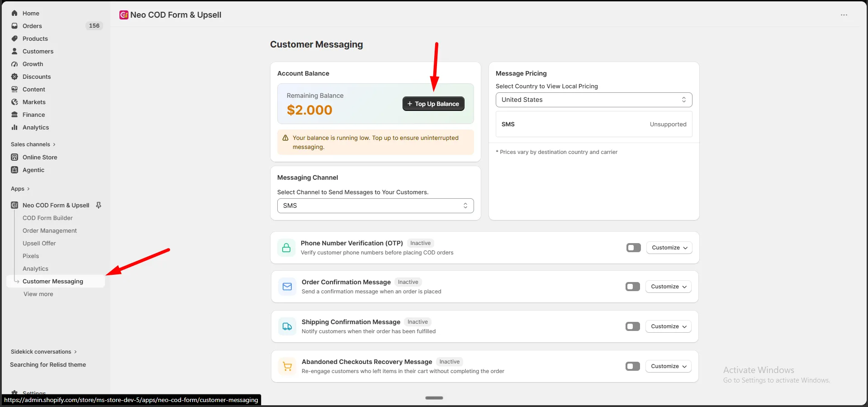Click the cart icon for Abandoned Checkouts

tap(287, 366)
